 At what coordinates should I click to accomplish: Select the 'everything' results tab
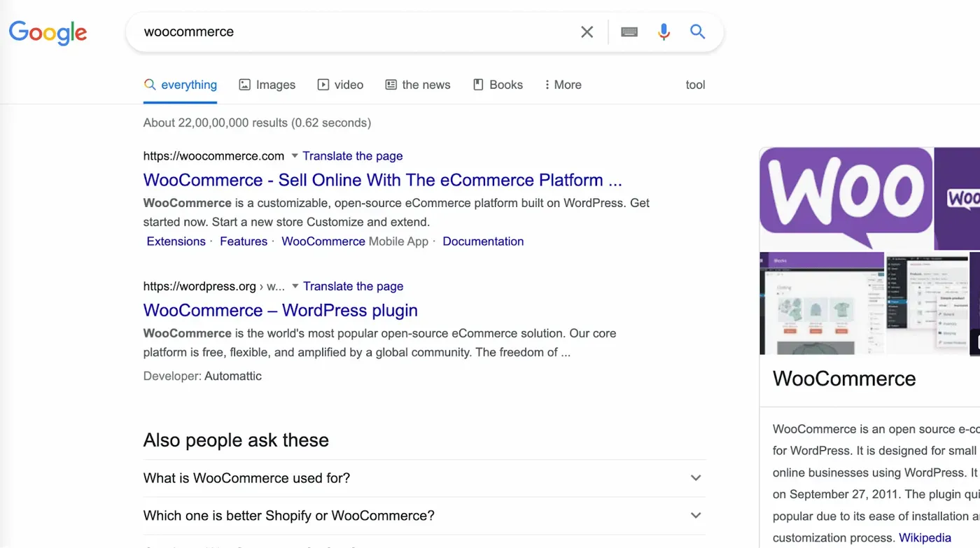click(x=181, y=85)
